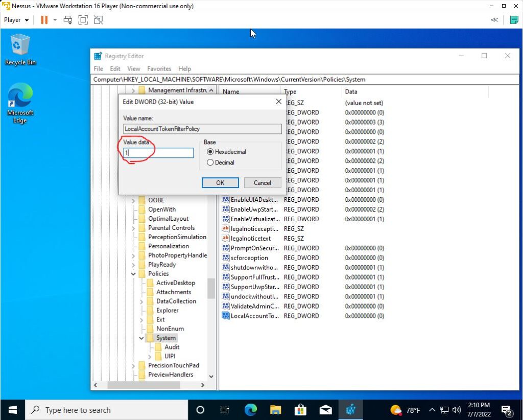Viewport: 523px width, 420px height.
Task: Open the File menu in Registry Editor
Action: pos(99,68)
